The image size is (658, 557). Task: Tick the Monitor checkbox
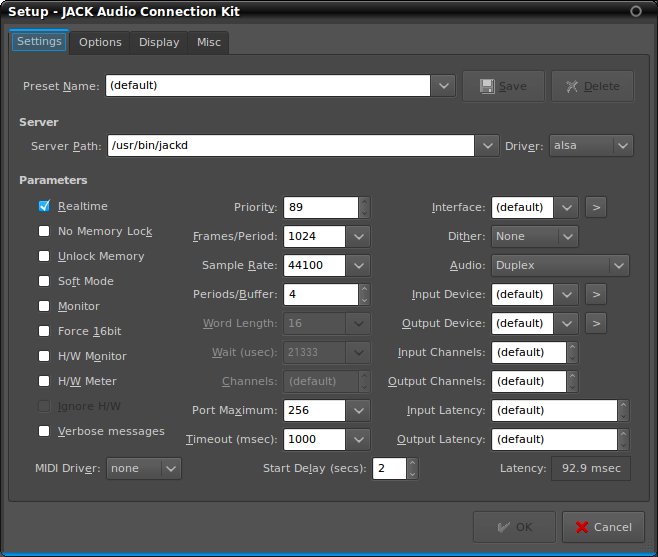[x=44, y=306]
